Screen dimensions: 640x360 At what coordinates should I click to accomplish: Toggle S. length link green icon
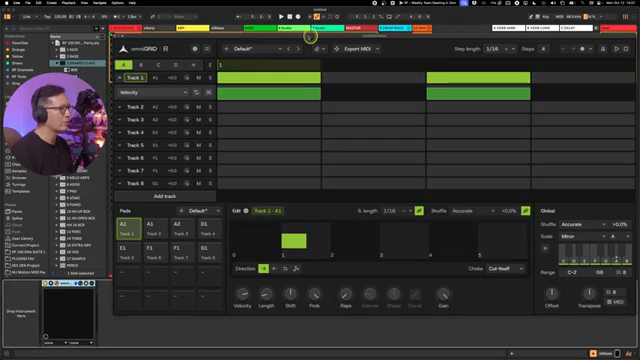tap(419, 211)
